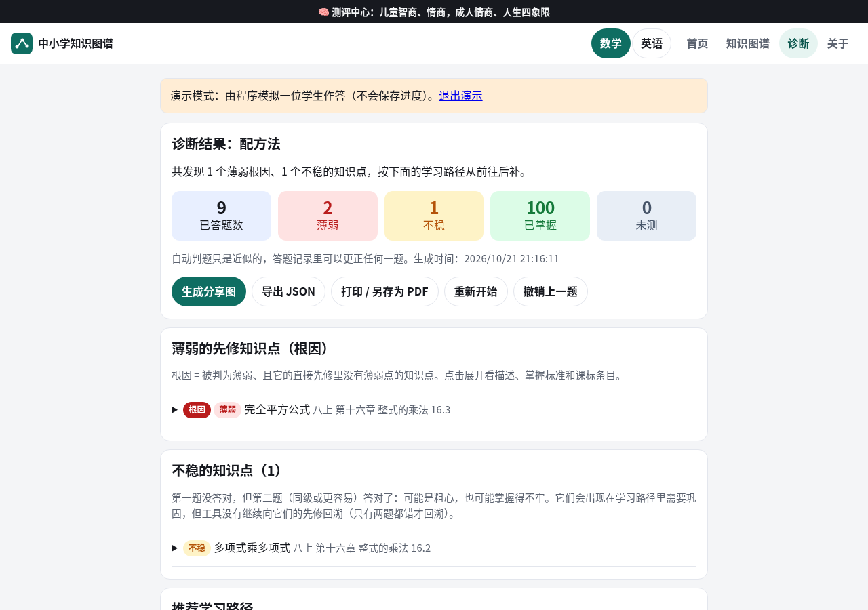This screenshot has height=610, width=868.
Task: Click 打印 / 另存为 PDF button
Action: click(x=384, y=291)
